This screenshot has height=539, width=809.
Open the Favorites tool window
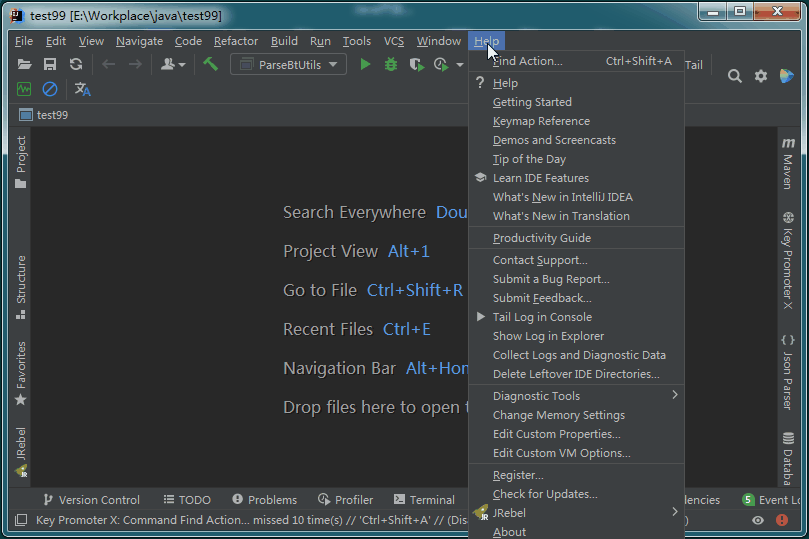(x=21, y=373)
